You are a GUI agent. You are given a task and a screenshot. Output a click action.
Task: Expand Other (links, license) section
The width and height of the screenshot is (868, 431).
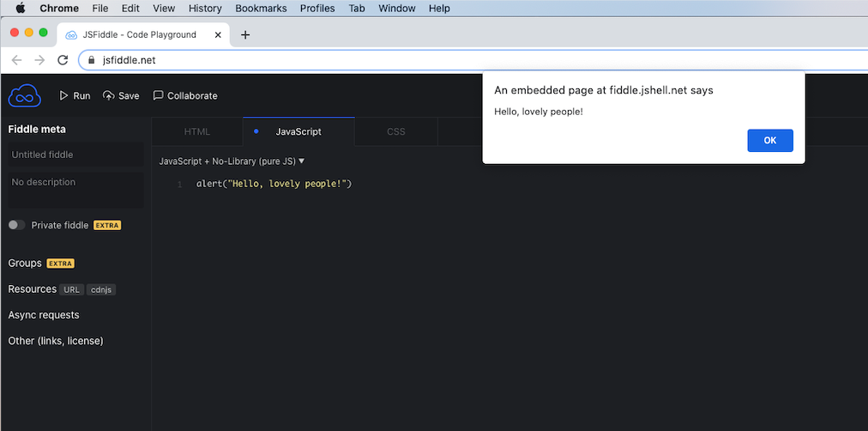click(56, 341)
